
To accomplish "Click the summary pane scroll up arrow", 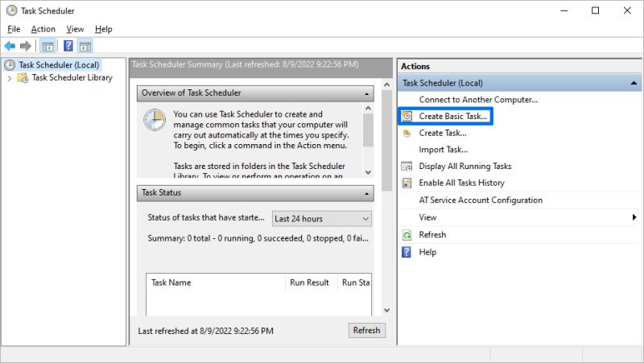I will tap(386, 85).
